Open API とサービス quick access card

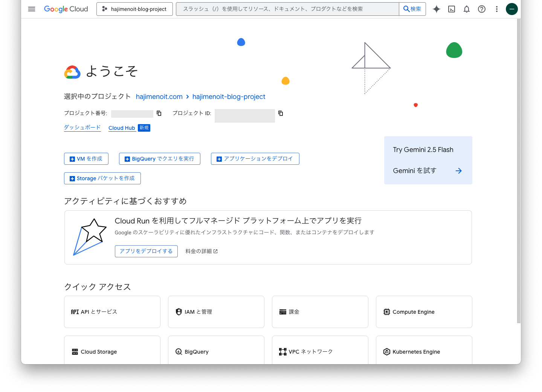point(112,312)
